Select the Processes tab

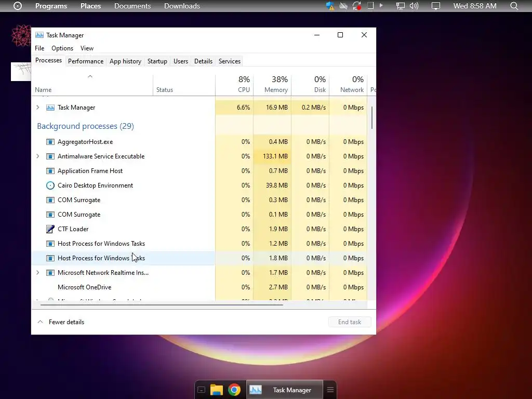48,60
